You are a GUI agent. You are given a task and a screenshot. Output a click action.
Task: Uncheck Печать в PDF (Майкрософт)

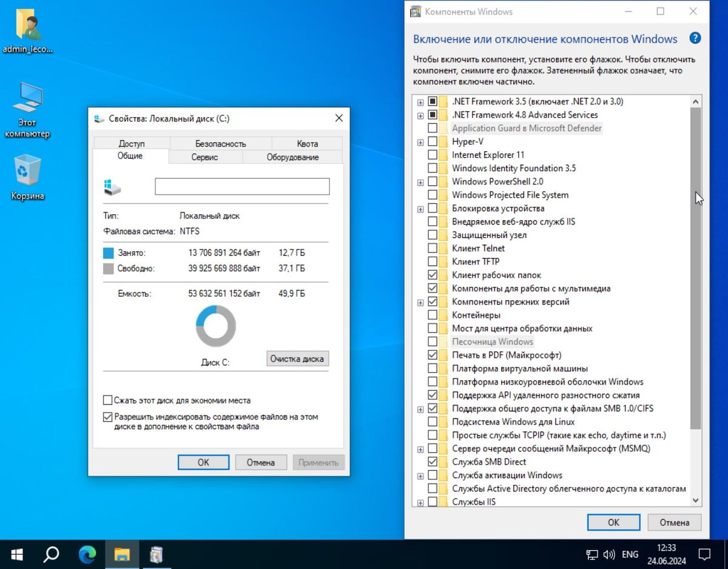433,355
